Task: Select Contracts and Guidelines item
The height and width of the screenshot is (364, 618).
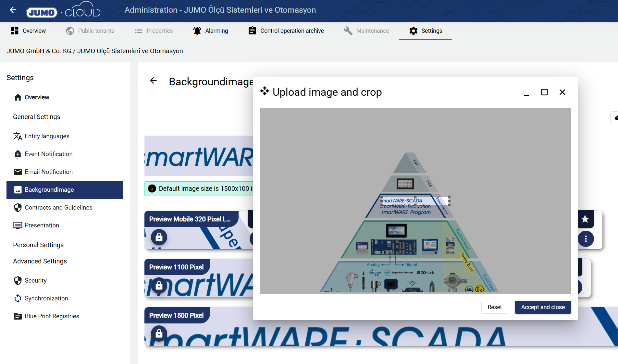Action: [x=58, y=208]
